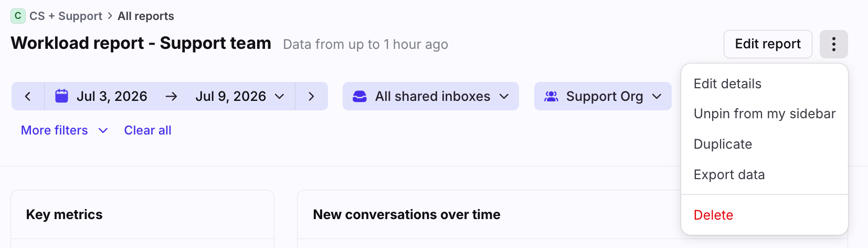This screenshot has height=248, width=868.
Task: Click the arrow between start and end dates
Action: coord(171,96)
